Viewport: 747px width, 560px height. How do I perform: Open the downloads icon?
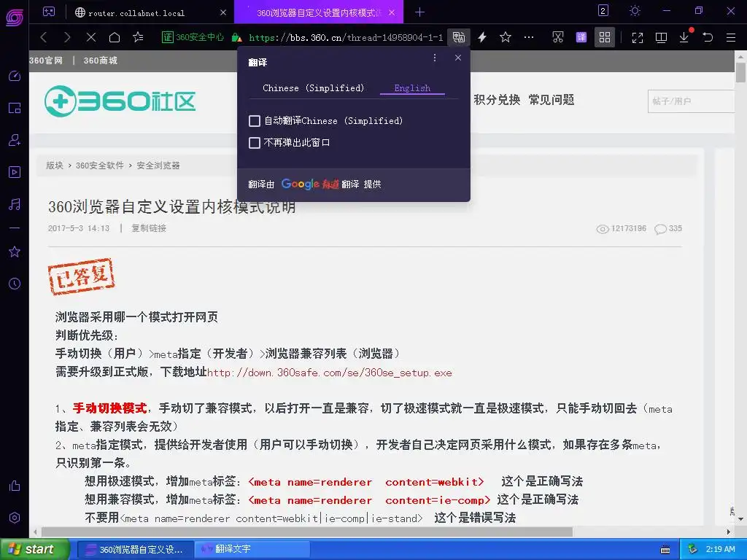tap(684, 37)
